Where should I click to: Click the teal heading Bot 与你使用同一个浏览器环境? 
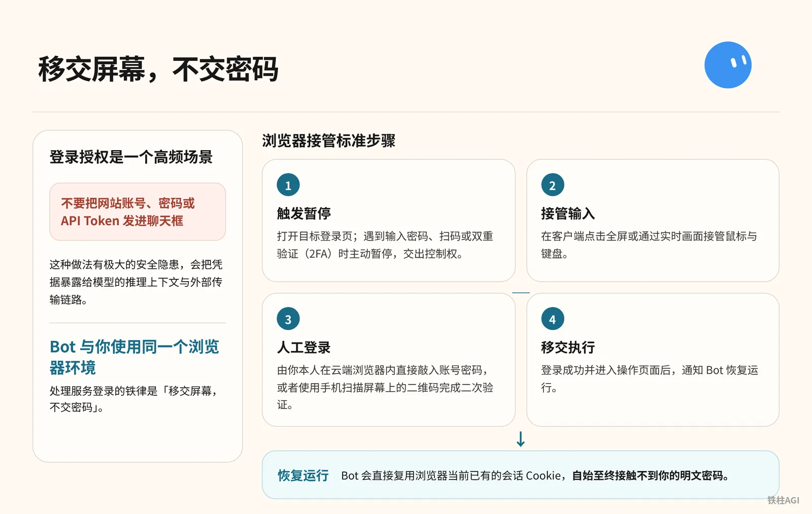click(134, 357)
